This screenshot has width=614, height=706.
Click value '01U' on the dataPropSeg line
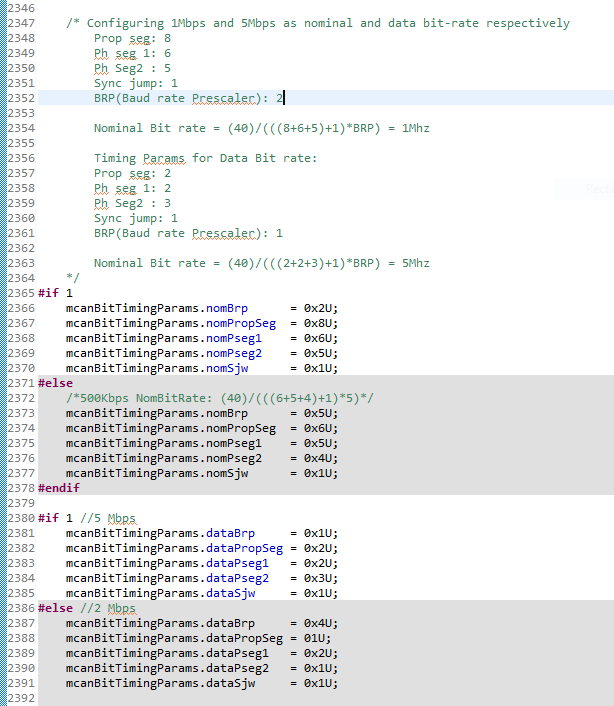(x=314, y=638)
